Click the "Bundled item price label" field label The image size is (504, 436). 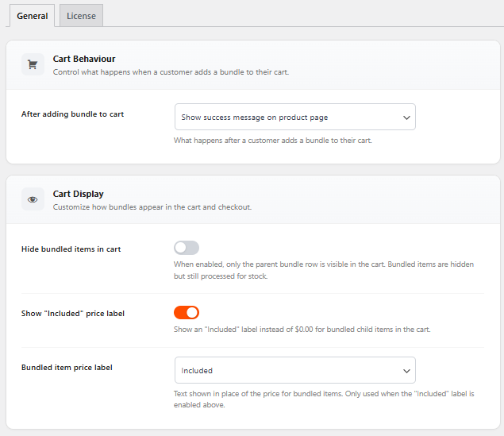coord(66,367)
